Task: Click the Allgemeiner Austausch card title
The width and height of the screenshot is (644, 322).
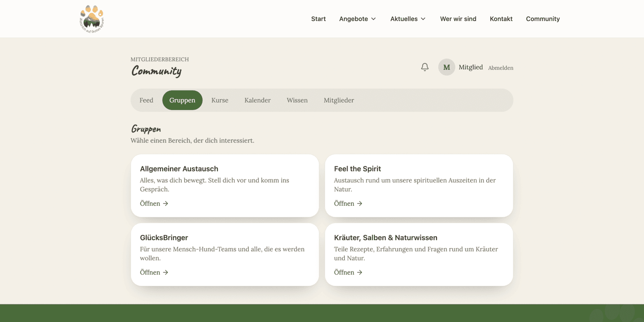Action: (179, 169)
